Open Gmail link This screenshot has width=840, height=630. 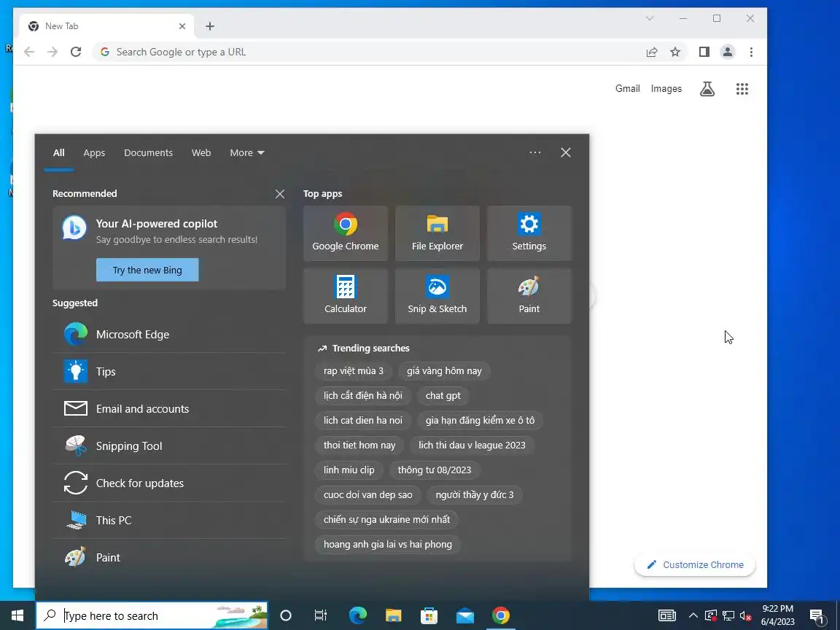coord(627,88)
